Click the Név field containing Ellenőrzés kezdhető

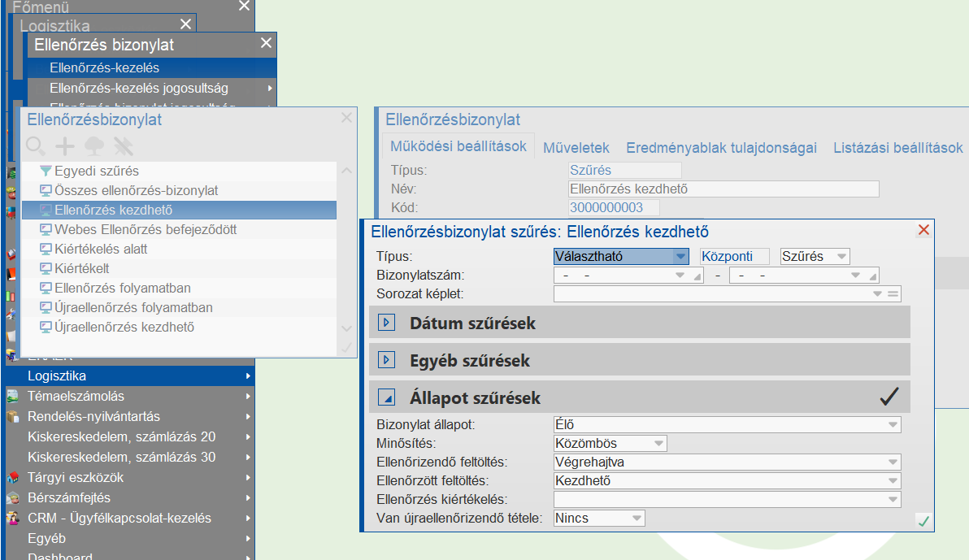[723, 189]
